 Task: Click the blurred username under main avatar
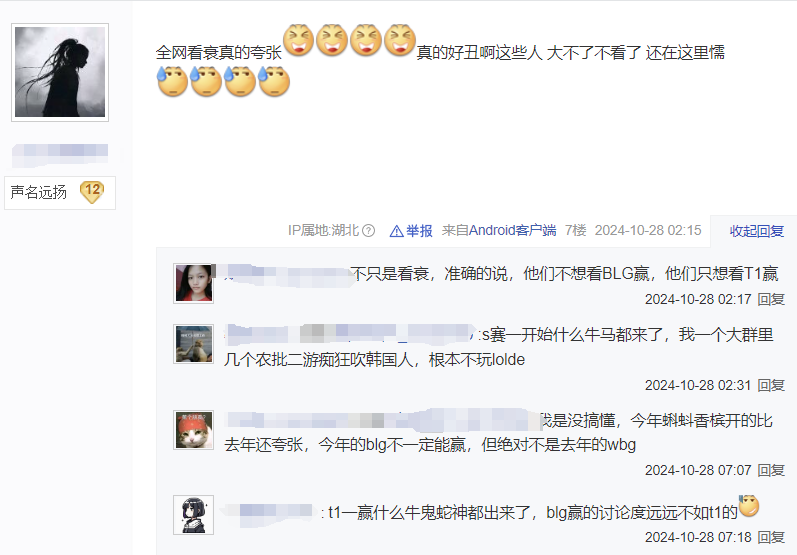(60, 155)
